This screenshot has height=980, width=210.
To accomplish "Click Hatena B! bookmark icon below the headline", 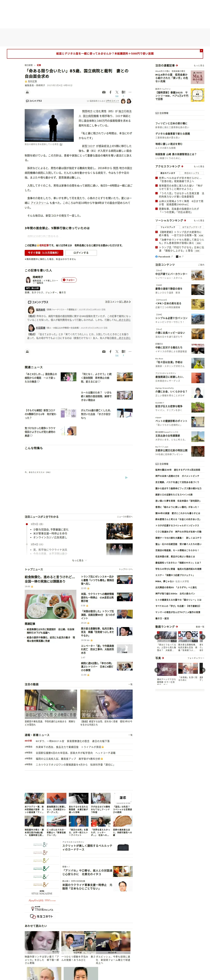I will point(123,92).
